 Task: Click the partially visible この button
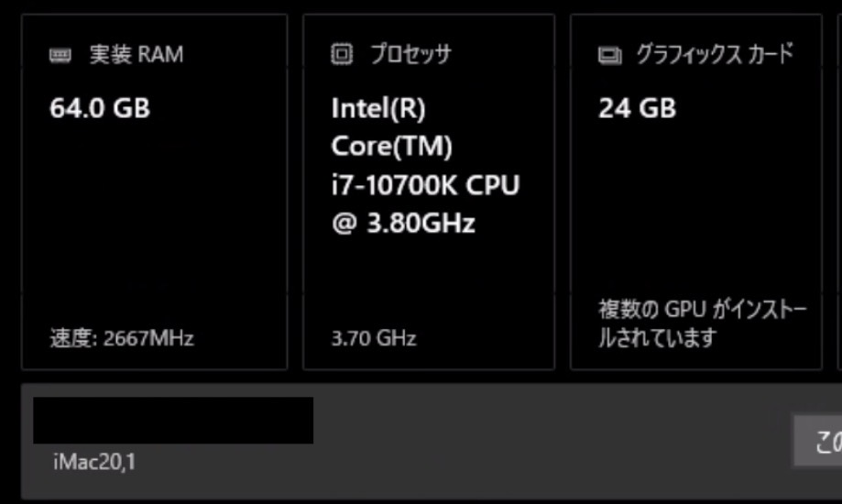point(818,441)
